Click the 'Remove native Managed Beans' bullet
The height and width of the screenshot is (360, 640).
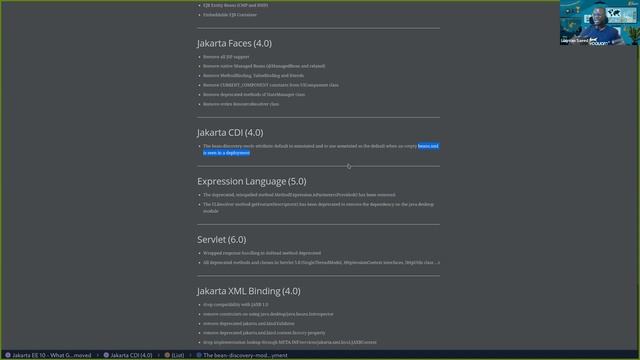(264, 66)
